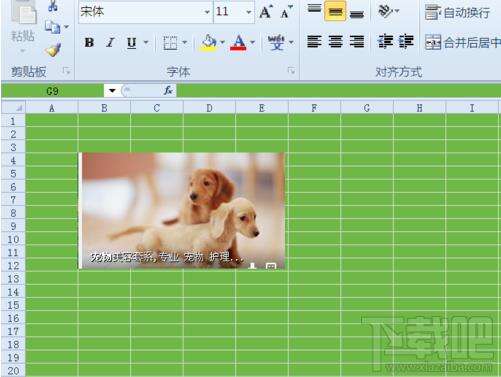Expand the Name Box dropdown arrow
The height and width of the screenshot is (377, 501).
[112, 90]
